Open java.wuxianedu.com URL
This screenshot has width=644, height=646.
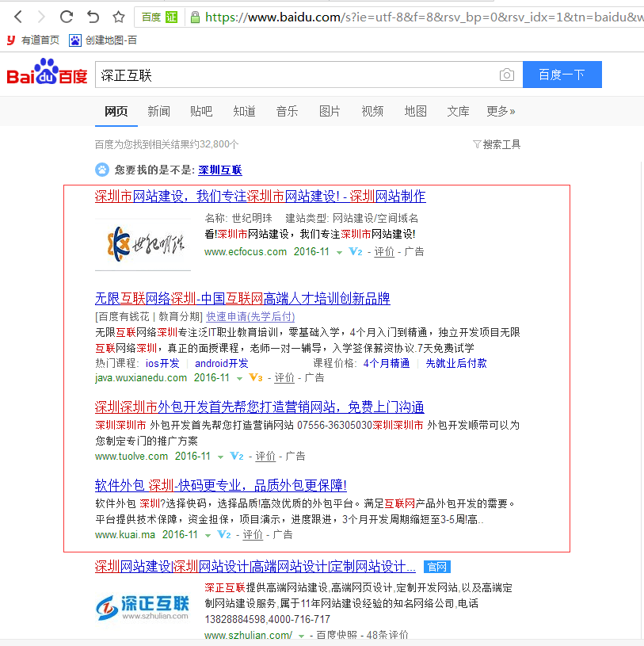point(141,378)
